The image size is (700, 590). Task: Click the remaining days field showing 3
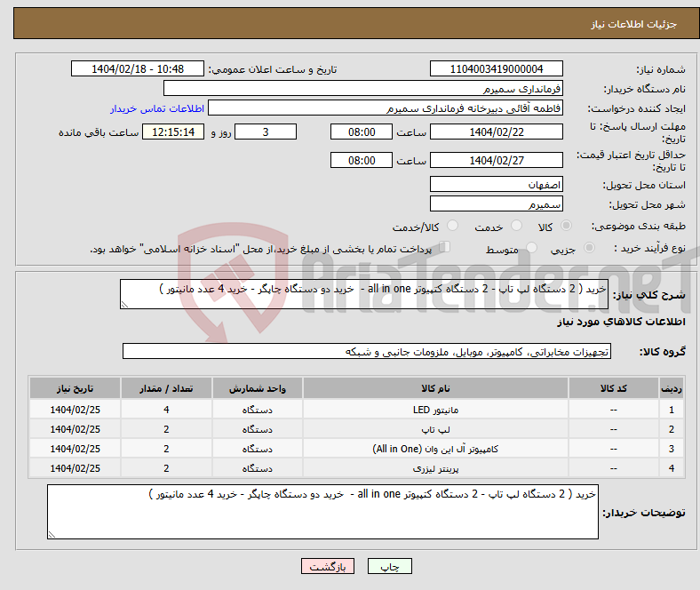point(266,132)
